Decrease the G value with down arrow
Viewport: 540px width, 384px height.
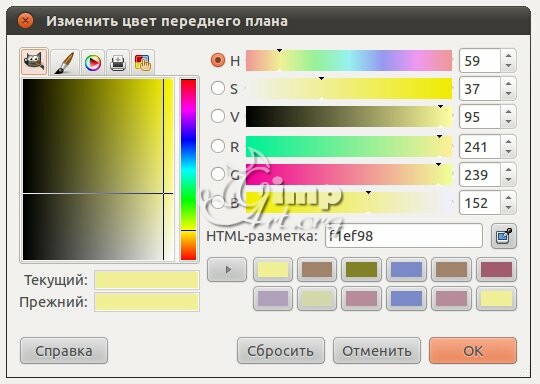pyautogui.click(x=508, y=180)
